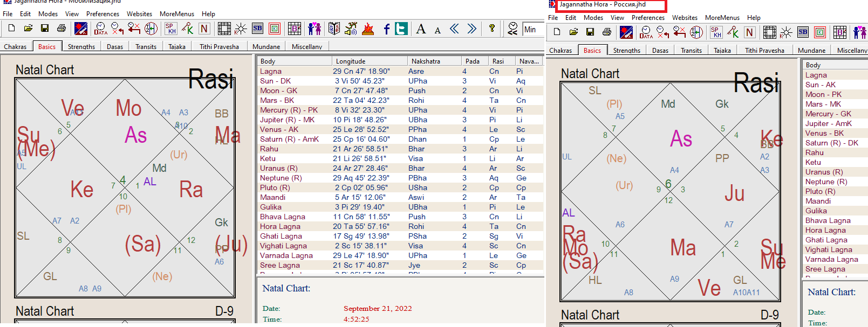Click the double left chevron icon
Viewport: 868px width, 327px height.
click(455, 29)
